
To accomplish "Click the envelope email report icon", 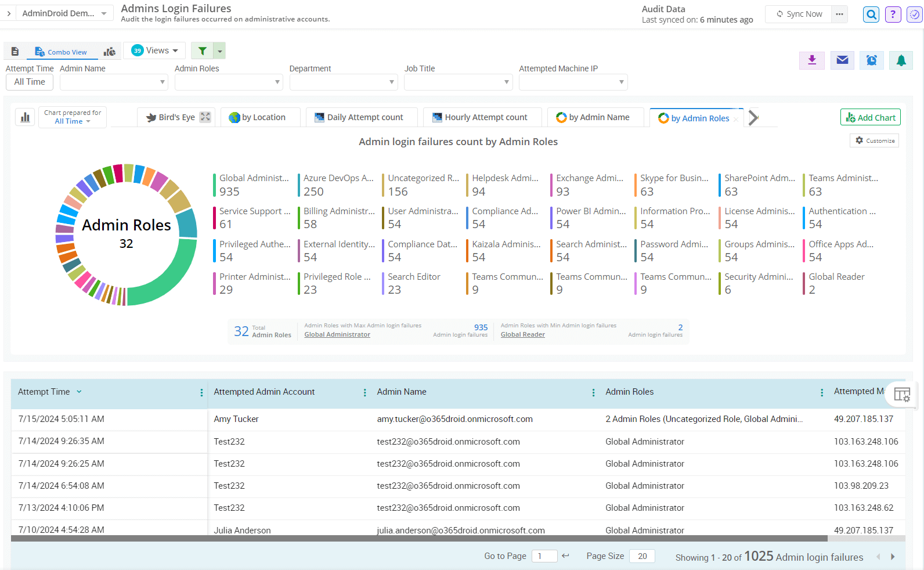I will 842,60.
